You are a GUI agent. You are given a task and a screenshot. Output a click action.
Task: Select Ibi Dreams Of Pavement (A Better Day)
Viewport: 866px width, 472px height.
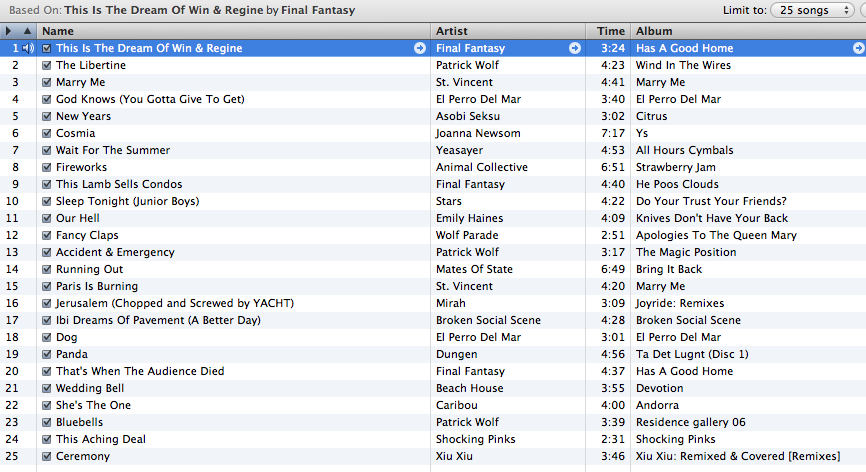(x=158, y=320)
